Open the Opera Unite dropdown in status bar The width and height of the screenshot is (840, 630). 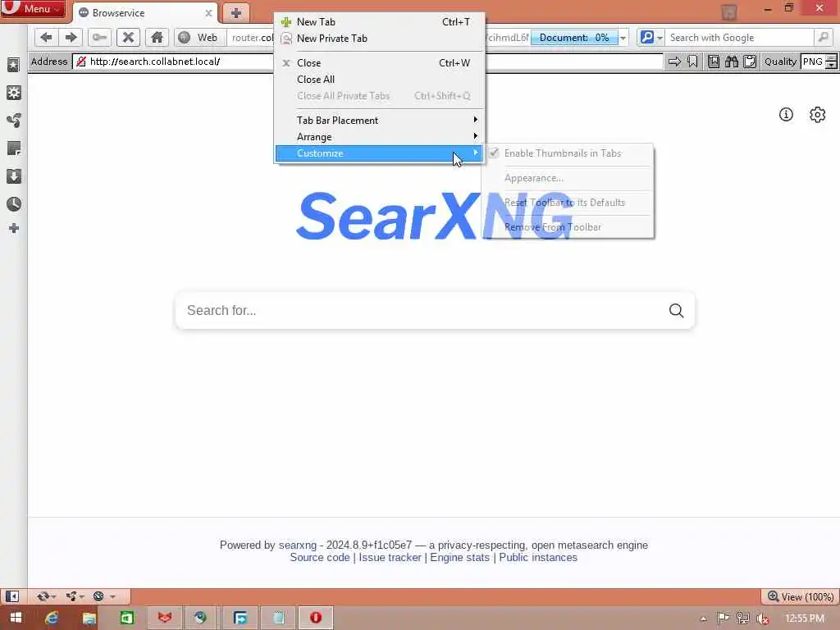[x=75, y=596]
